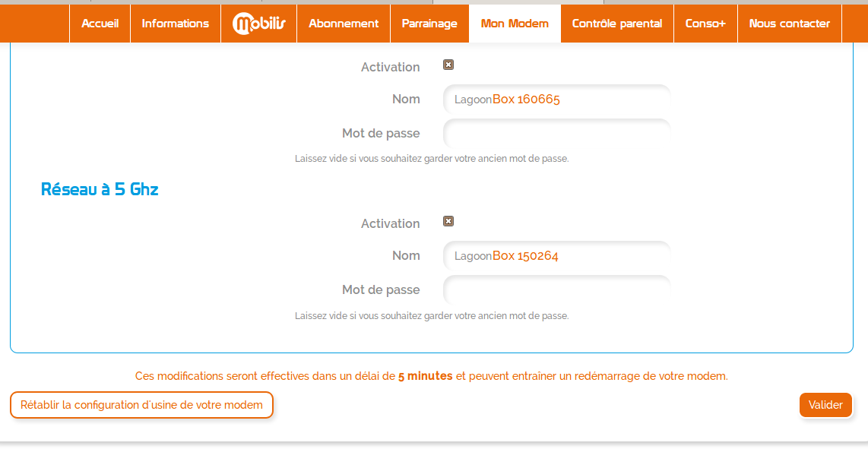Click the Mobilis logo in navigation bar
Screen dimensions: 868x449
[x=259, y=24]
